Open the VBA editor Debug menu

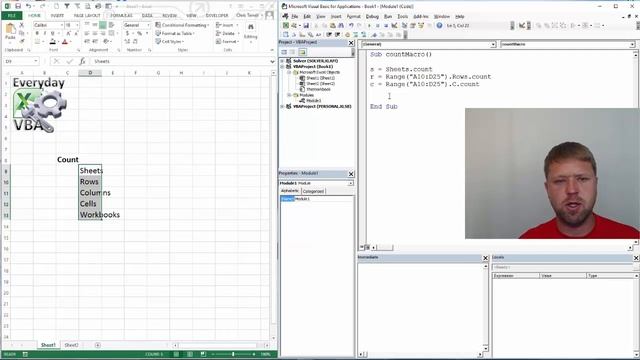coord(372,17)
